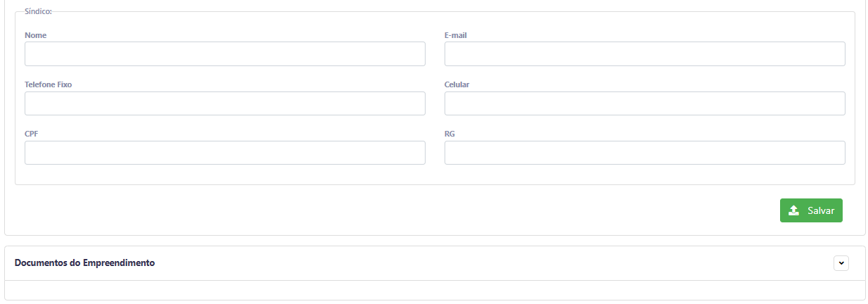Click into the E-mail text box
Screen dimensions: 868x304
tap(644, 54)
